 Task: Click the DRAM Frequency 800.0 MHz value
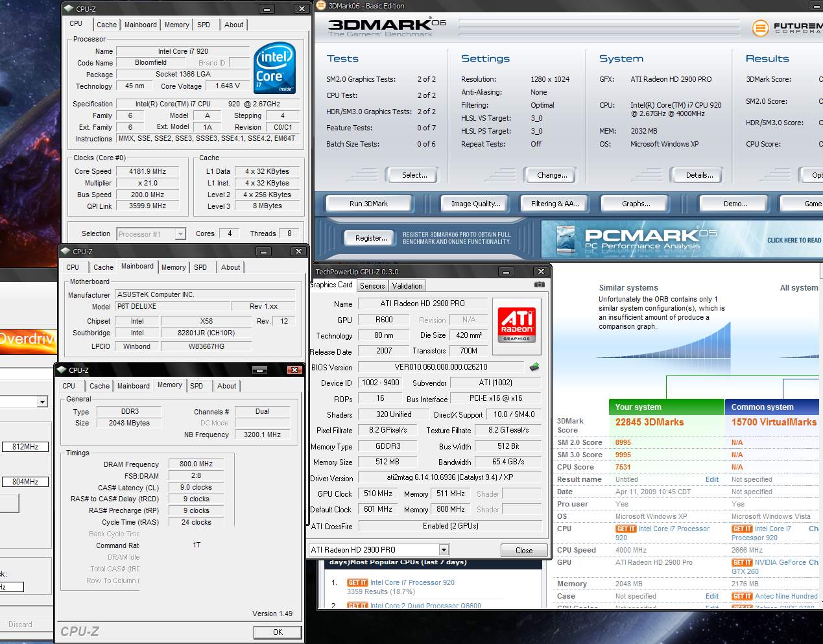pyautogui.click(x=197, y=464)
